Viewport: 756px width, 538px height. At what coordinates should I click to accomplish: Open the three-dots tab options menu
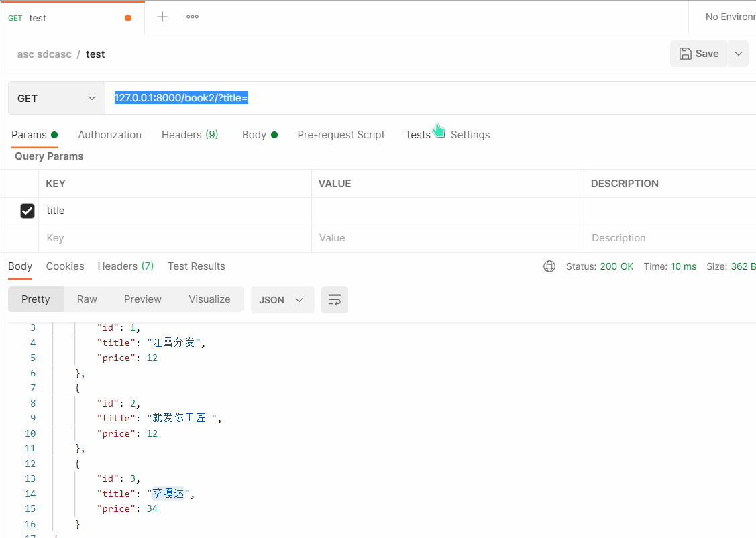[193, 17]
